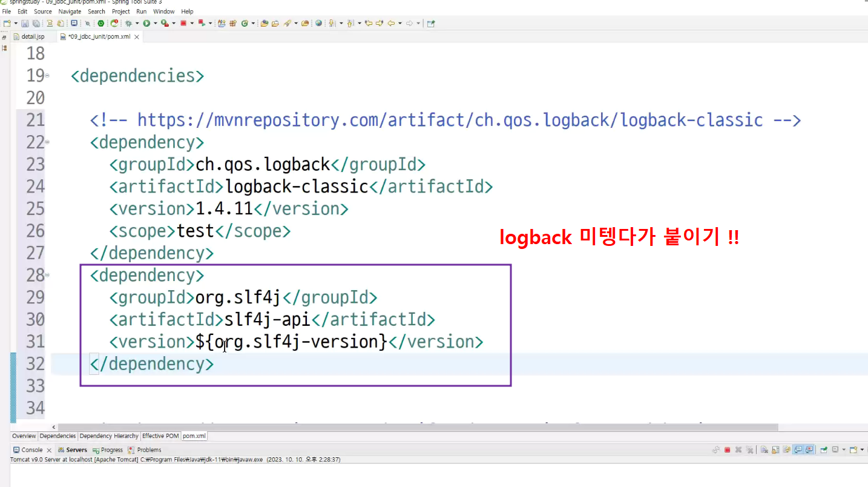868x487 pixels.
Task: Open the web browser globe icon
Action: (x=318, y=23)
